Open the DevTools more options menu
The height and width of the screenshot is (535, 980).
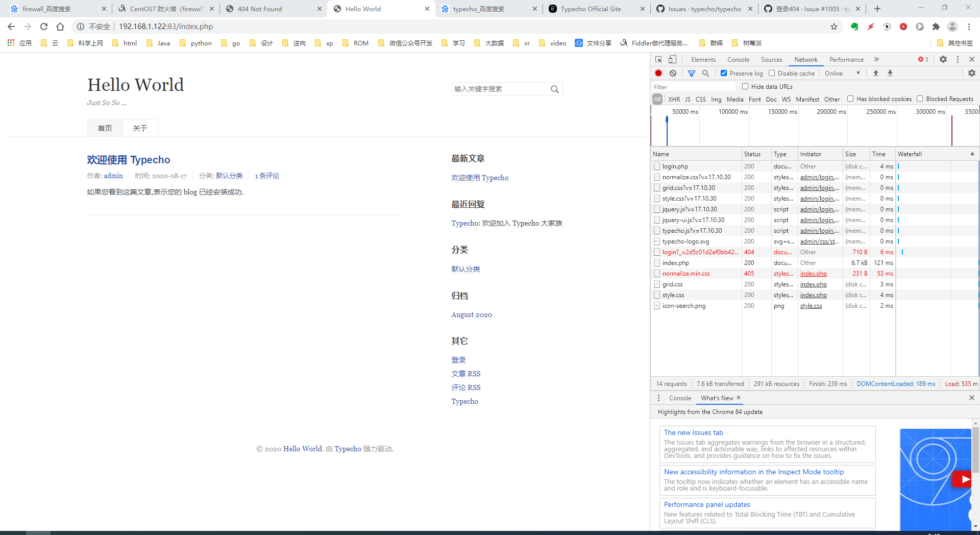[x=958, y=59]
